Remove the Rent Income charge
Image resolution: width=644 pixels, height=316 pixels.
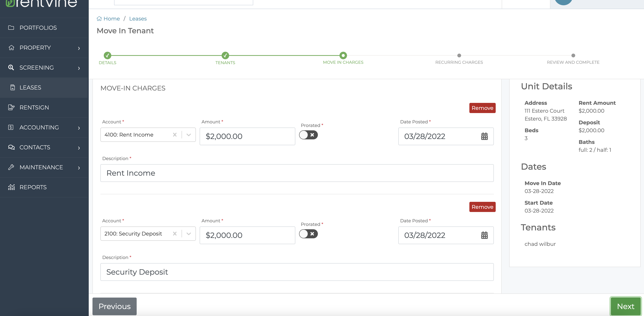pyautogui.click(x=482, y=108)
